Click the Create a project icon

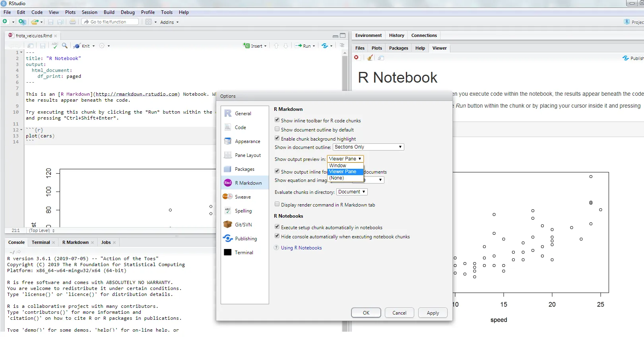click(x=22, y=22)
